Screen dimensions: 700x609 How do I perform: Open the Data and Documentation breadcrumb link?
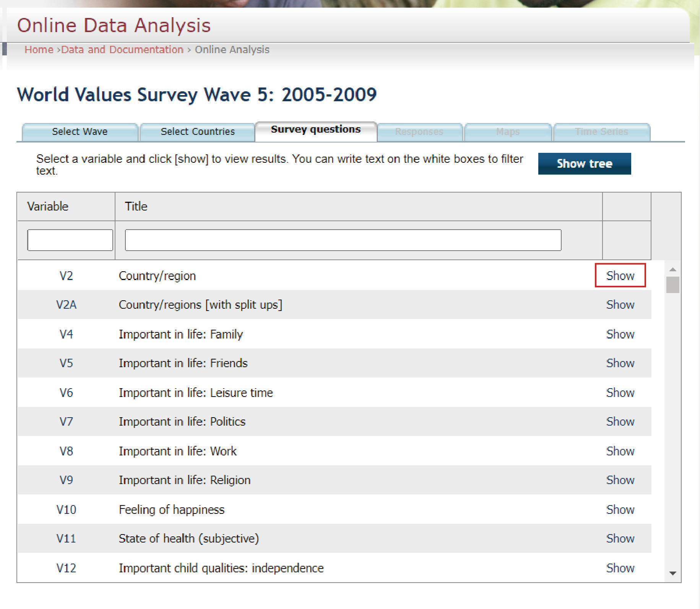pos(122,50)
